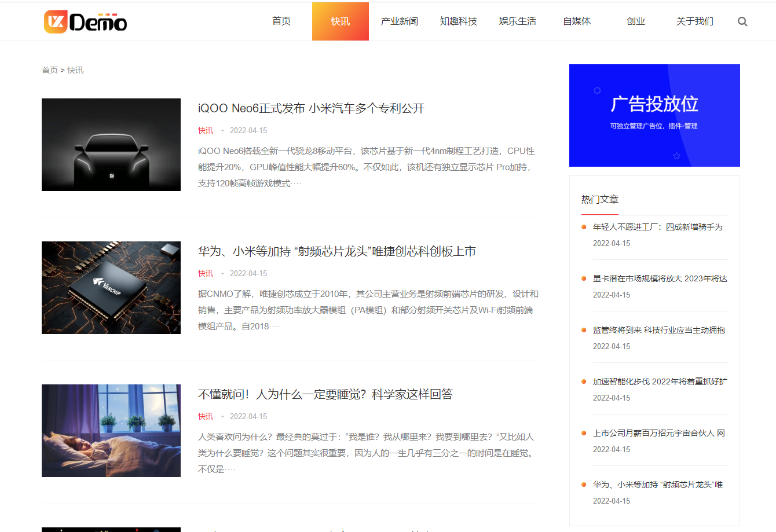The height and width of the screenshot is (532, 776).
Task: Click date under 年轻人不愿进工厂
Action: [x=612, y=243]
